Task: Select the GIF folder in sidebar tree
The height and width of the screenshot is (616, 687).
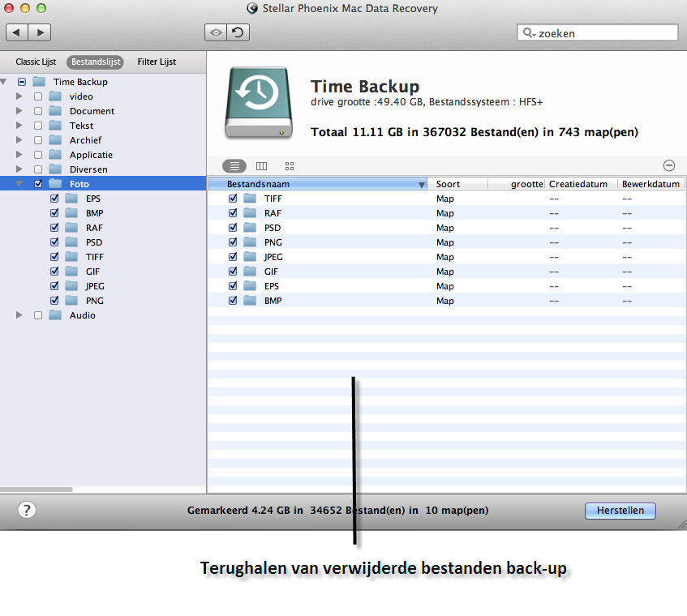Action: (x=92, y=272)
